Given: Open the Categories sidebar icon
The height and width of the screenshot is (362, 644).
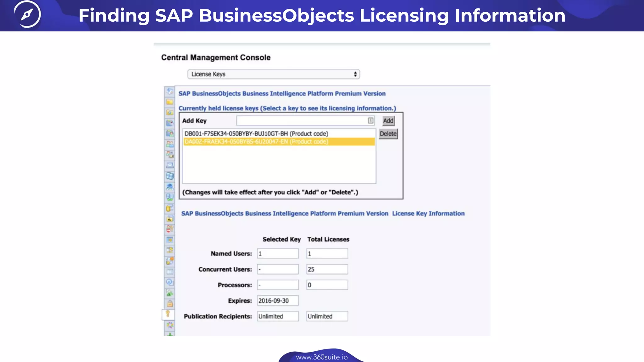Looking at the screenshot, I should [x=170, y=123].
